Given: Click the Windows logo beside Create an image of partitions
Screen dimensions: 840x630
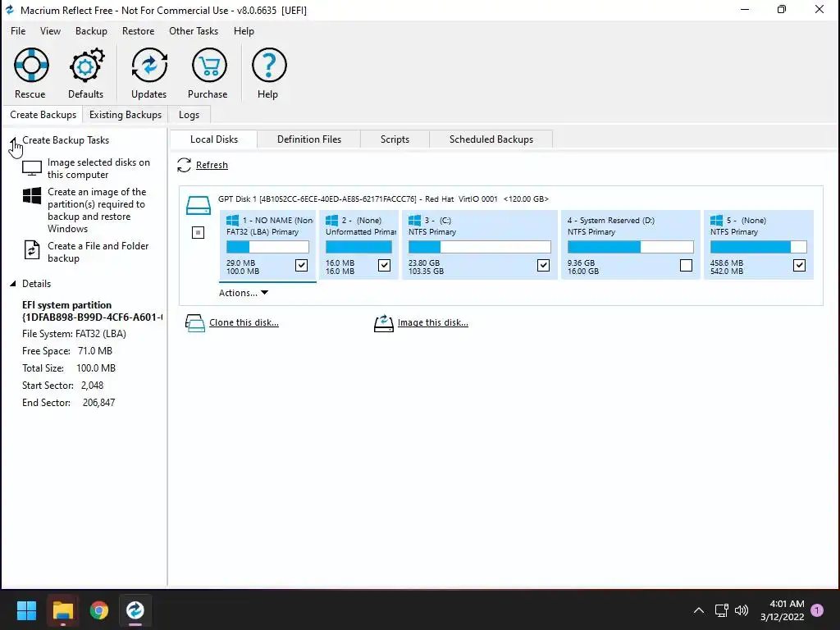Looking at the screenshot, I should (x=32, y=195).
